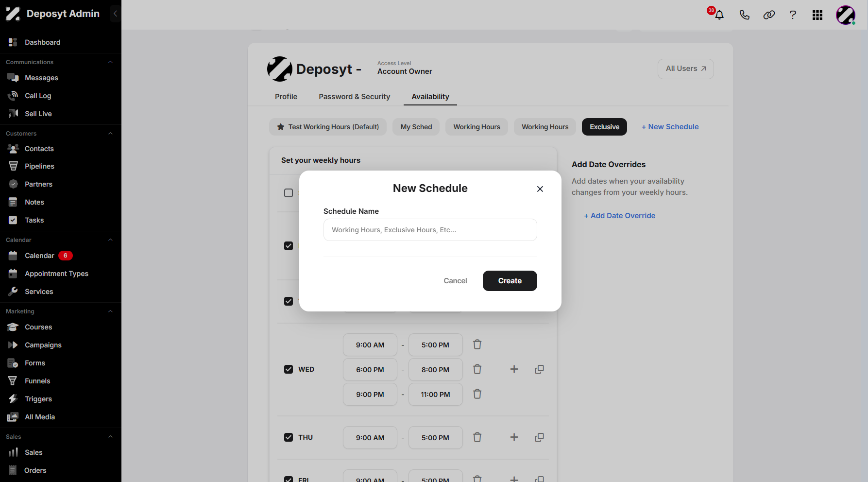The image size is (868, 482).
Task: Select the My Sched schedule tab
Action: (x=416, y=127)
